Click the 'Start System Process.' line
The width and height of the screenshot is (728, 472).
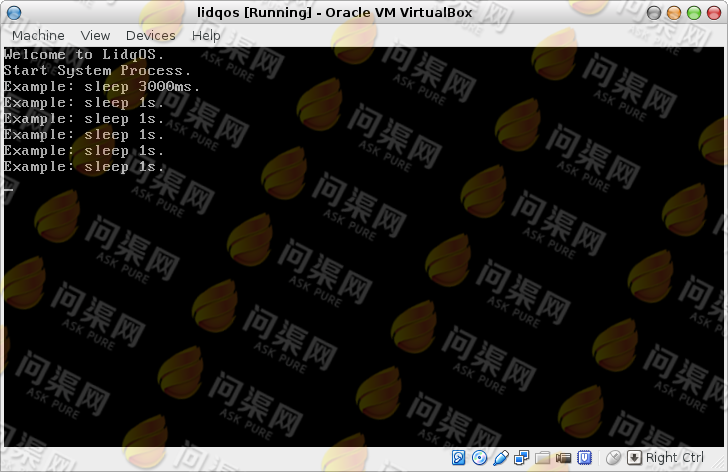coord(98,71)
